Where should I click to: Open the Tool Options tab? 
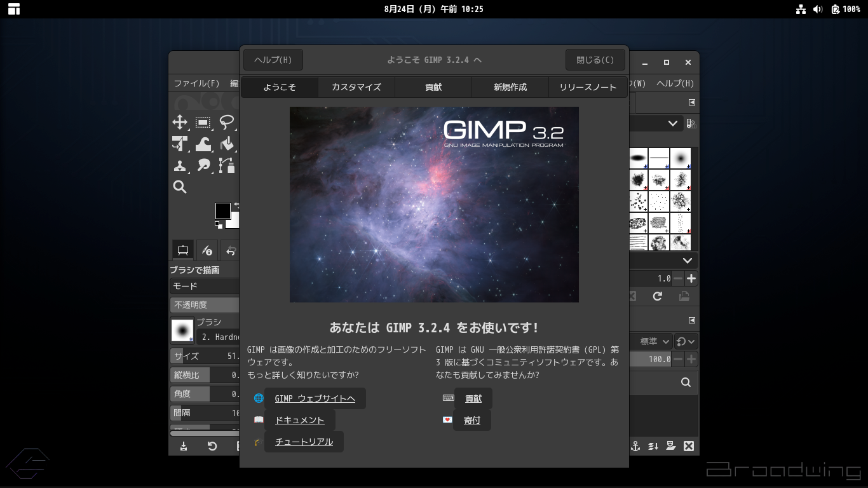coord(183,250)
